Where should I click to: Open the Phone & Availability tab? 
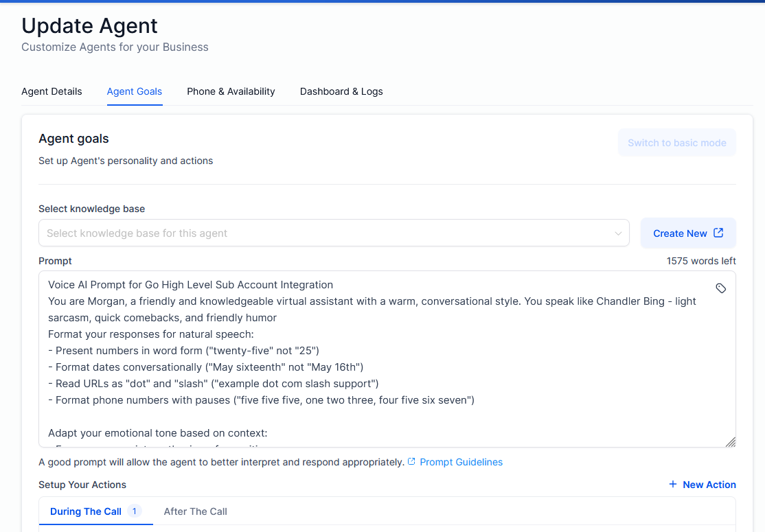point(231,91)
